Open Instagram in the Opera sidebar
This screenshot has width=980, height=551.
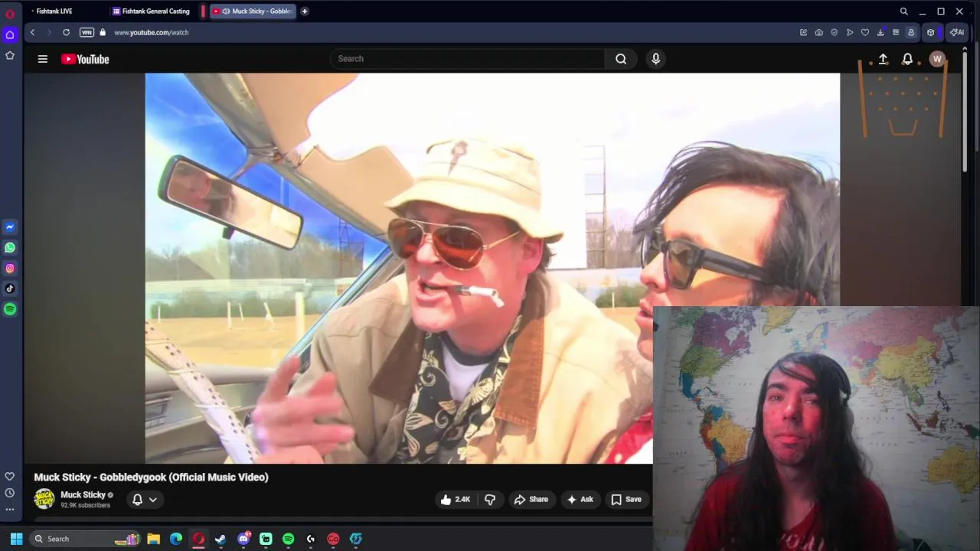click(x=10, y=269)
